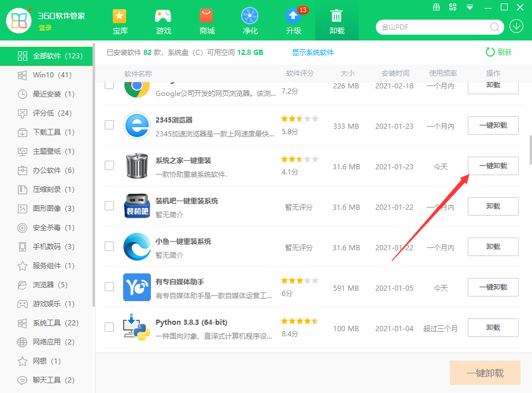Open 升级 with 13 updates badge

(294, 21)
